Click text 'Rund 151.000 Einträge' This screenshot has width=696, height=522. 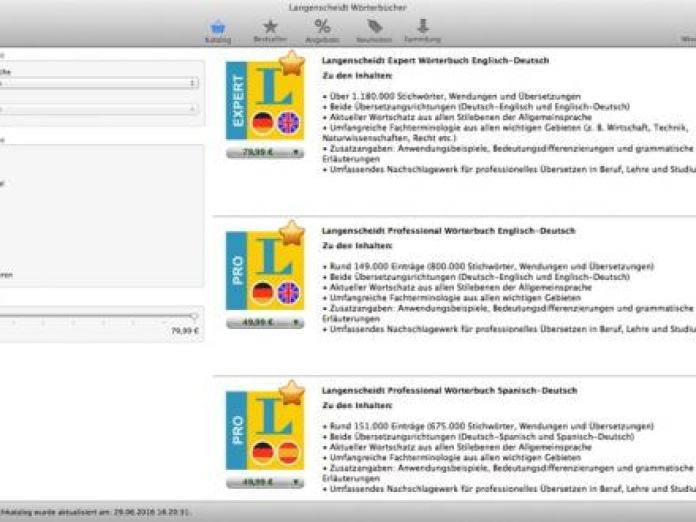tap(377, 426)
